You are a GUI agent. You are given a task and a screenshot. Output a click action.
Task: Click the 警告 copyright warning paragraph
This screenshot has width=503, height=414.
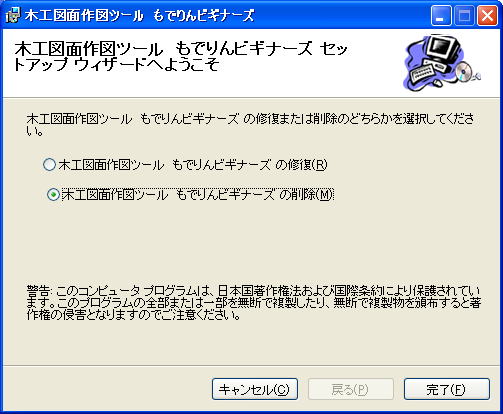253,303
